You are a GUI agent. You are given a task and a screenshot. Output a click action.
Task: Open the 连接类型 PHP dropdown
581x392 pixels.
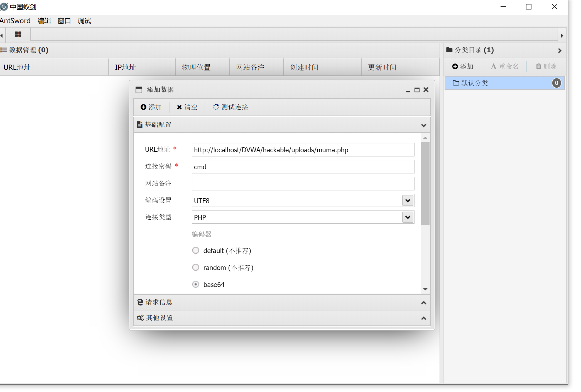click(408, 217)
